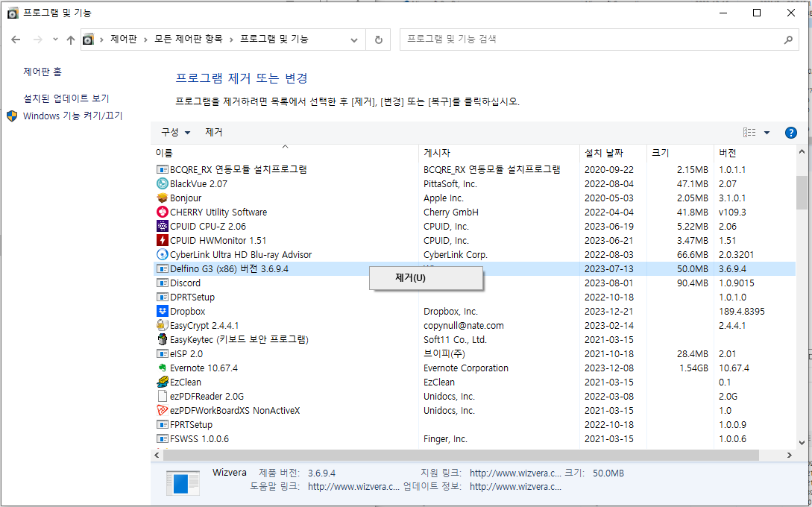The width and height of the screenshot is (812, 507).
Task: Click the Bonjour package icon
Action: [163, 198]
